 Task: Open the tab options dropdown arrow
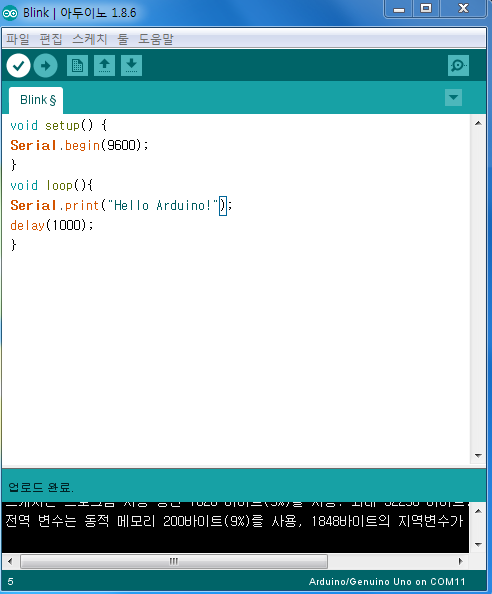point(453,98)
